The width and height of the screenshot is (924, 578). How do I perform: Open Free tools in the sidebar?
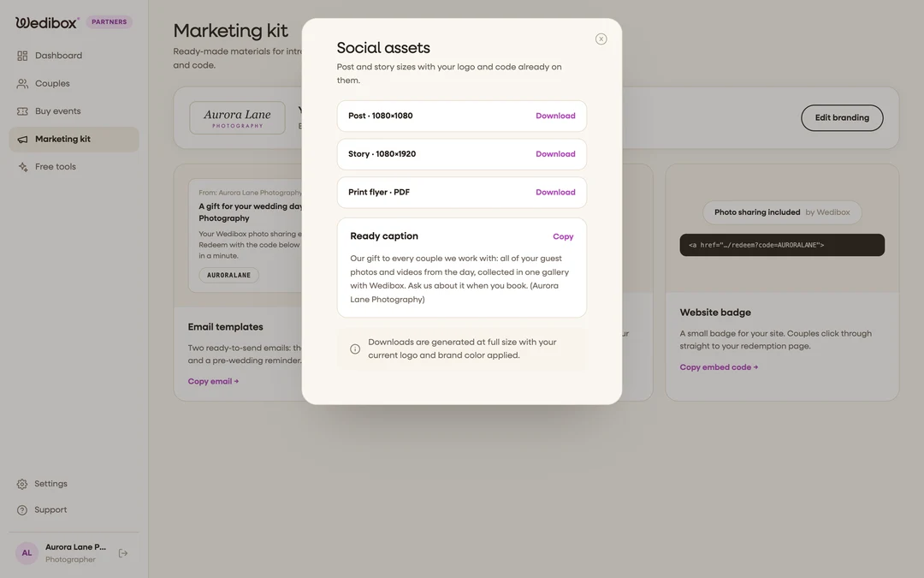pos(74,167)
